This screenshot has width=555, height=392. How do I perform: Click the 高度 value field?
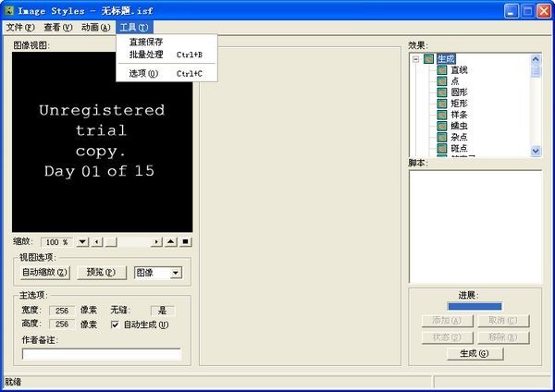click(62, 325)
